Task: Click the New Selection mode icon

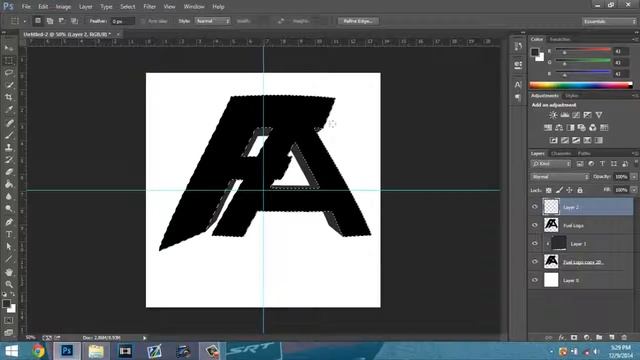Action: click(x=38, y=21)
